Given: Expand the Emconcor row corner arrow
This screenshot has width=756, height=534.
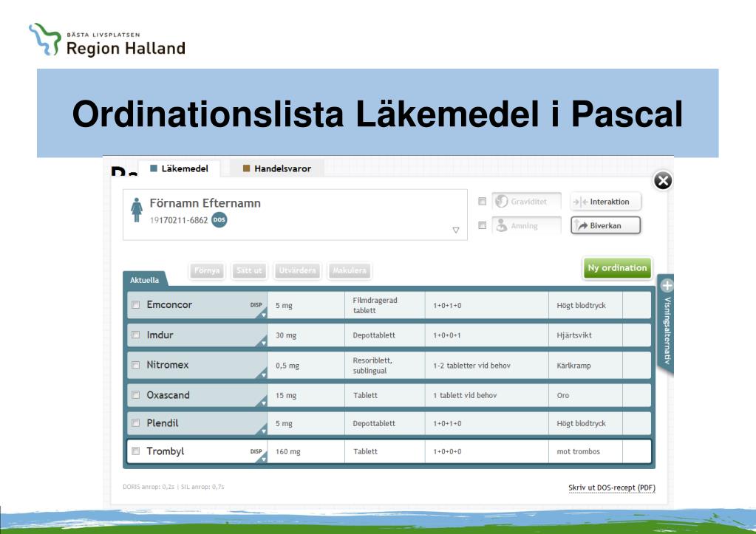Looking at the screenshot, I should pyautogui.click(x=263, y=315).
